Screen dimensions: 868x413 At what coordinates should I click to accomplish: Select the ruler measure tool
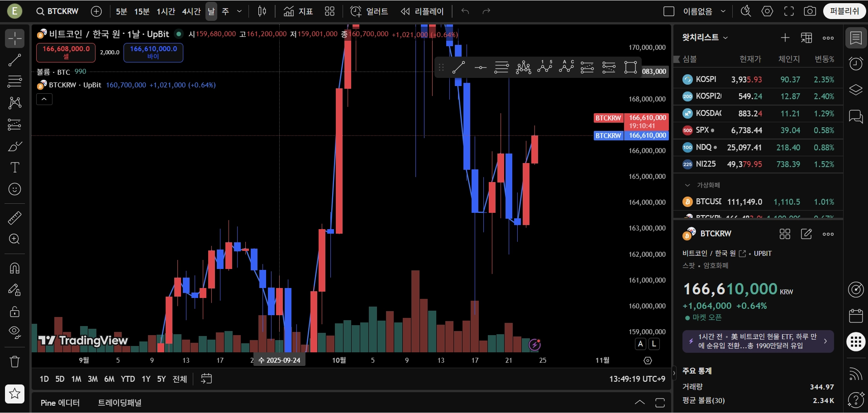pos(14,218)
